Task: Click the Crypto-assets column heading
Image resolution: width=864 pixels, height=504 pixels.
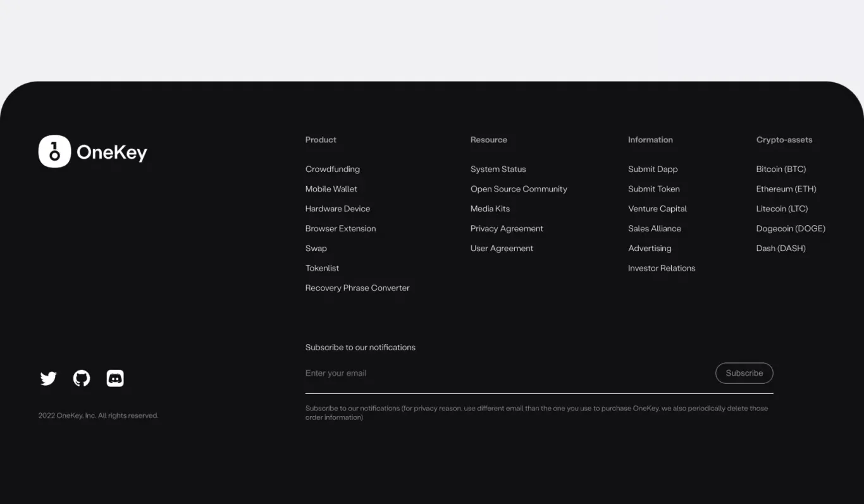Action: [x=784, y=140]
